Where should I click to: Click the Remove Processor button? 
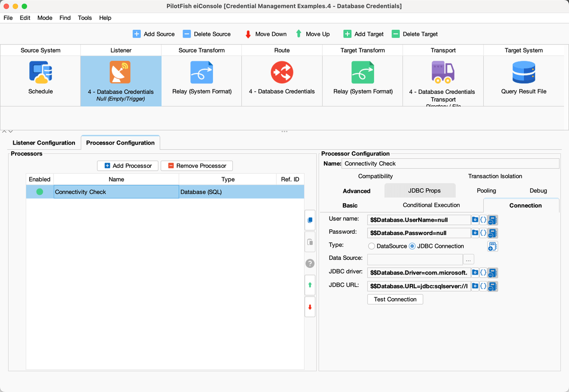pos(197,165)
